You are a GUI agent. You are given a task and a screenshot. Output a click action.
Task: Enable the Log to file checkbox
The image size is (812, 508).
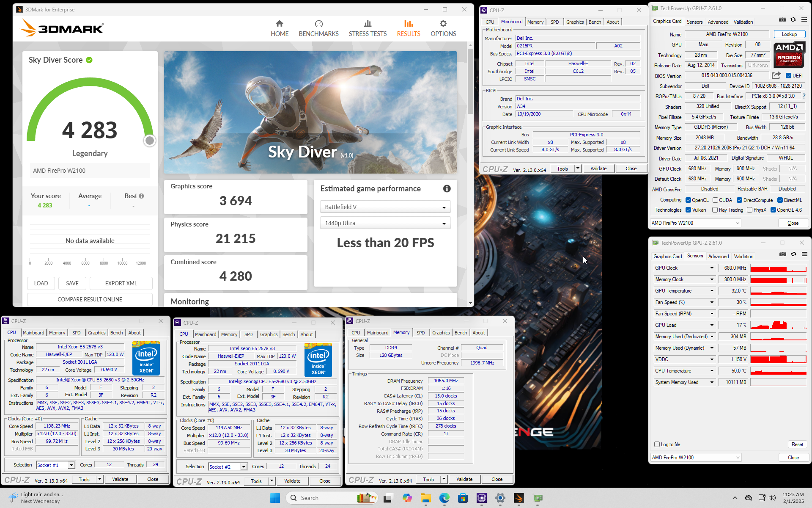pos(657,444)
